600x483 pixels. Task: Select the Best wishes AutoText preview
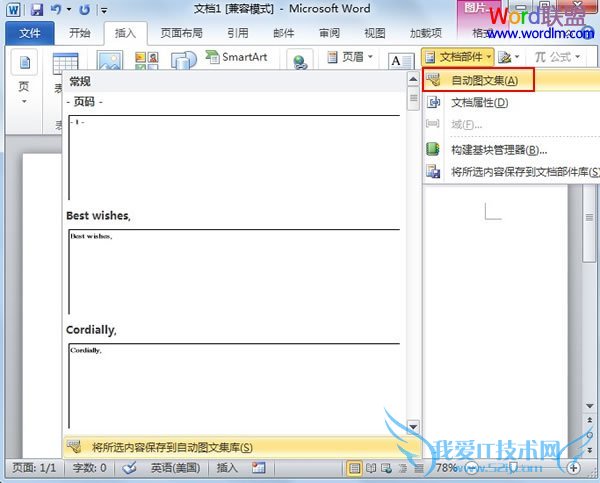click(234, 271)
